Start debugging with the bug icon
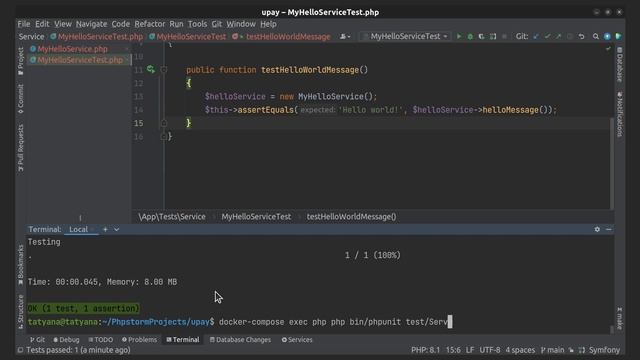The width and height of the screenshot is (640, 360). pyautogui.click(x=470, y=36)
